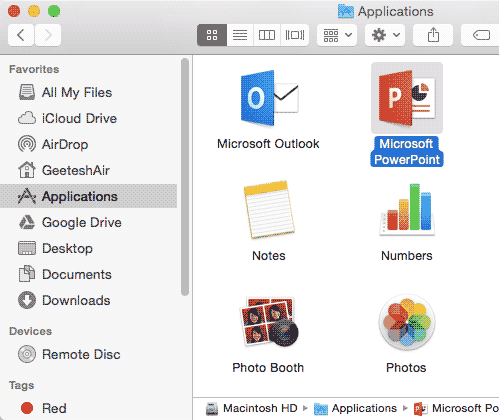Image resolution: width=499 pixels, height=420 pixels.
Task: Click the Share toolbar button
Action: click(433, 35)
